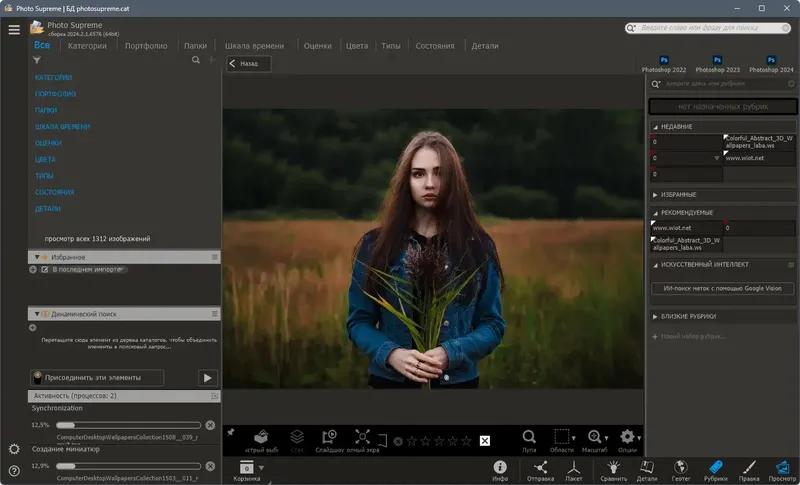Switch to the Шкала времени tab

(255, 46)
